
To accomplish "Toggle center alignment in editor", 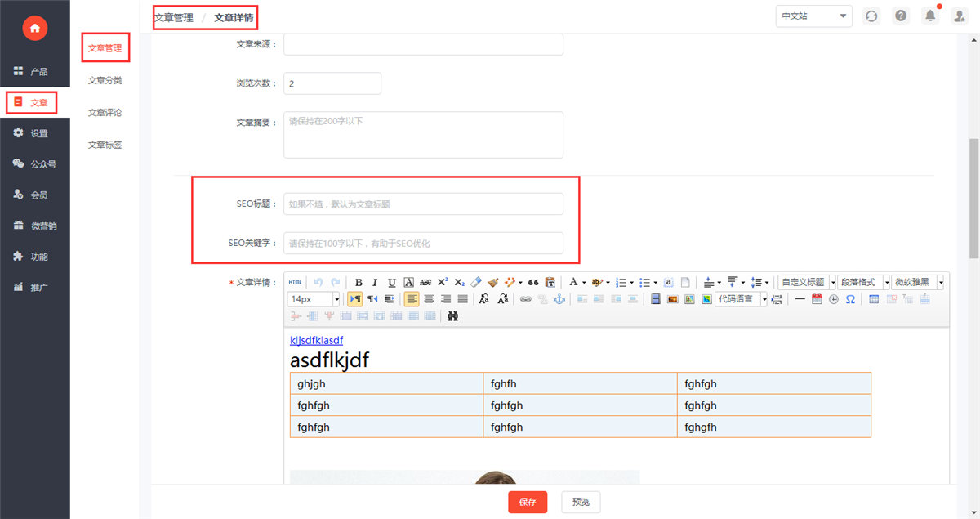I will click(x=429, y=299).
